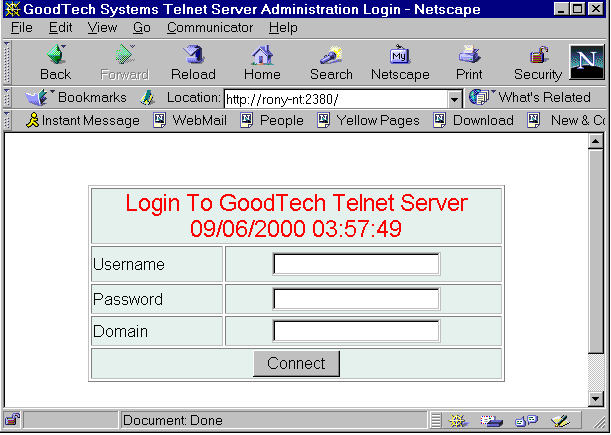The width and height of the screenshot is (611, 435).
Task: Focus the Password input field
Action: click(357, 299)
